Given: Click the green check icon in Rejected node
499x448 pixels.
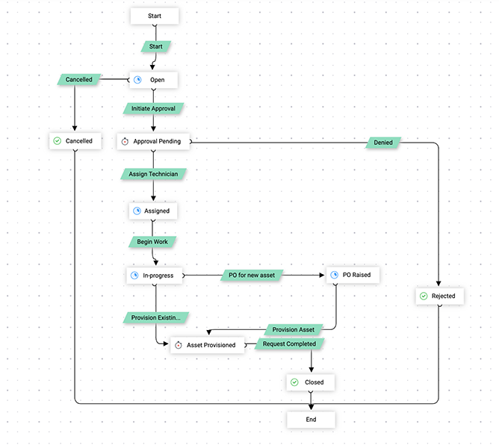Looking at the screenshot, I should (x=423, y=296).
